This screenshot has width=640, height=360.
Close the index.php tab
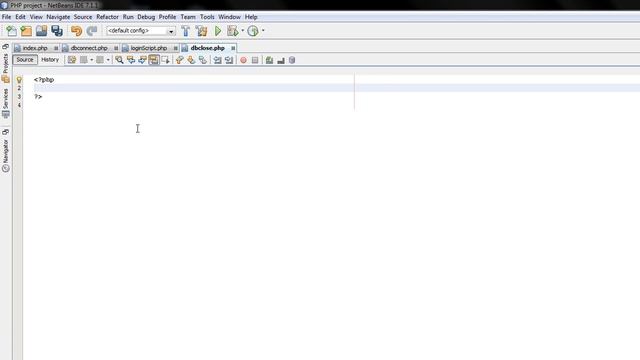[56, 48]
